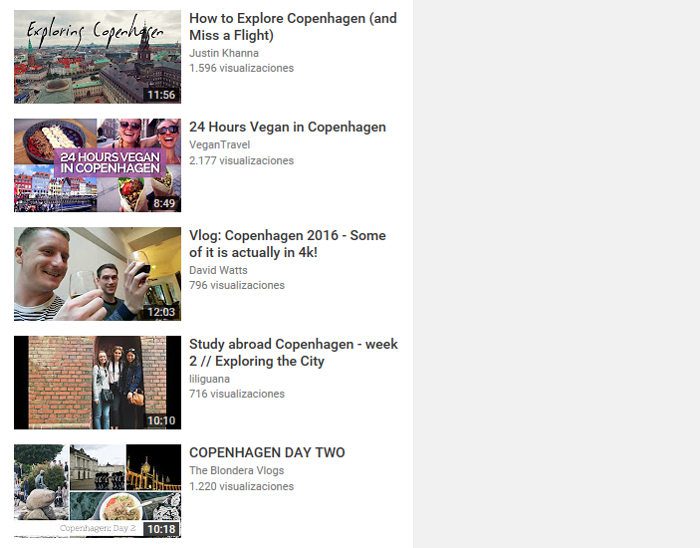Open the 24 Hours Vegan thumbnail
The image size is (700, 548).
coord(97,165)
